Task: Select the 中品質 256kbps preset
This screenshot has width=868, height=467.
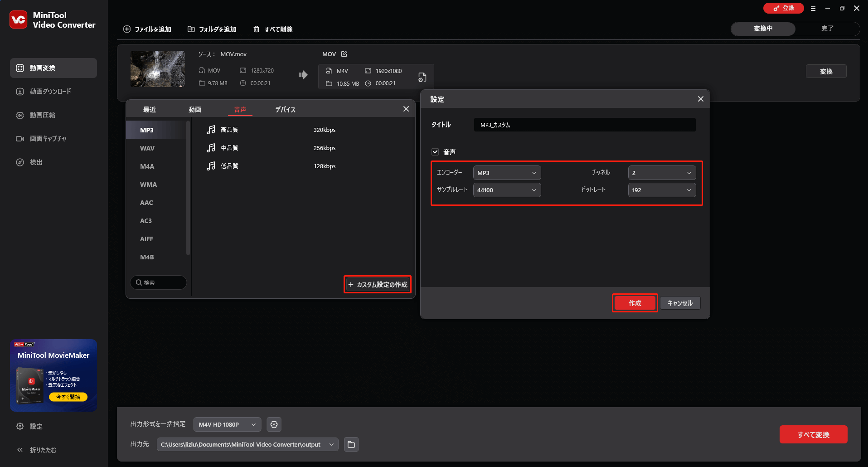Action: [303, 148]
